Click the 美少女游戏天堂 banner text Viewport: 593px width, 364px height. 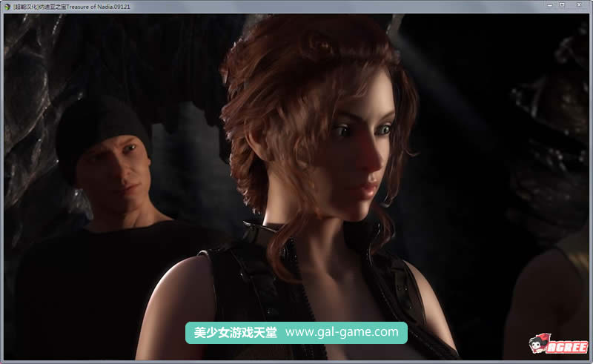[235, 333]
